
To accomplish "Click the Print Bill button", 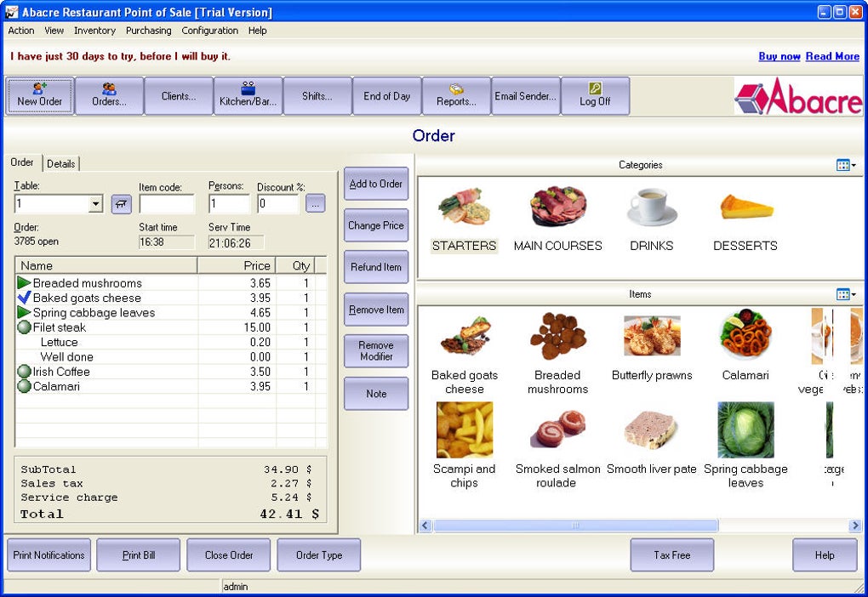I will click(139, 555).
